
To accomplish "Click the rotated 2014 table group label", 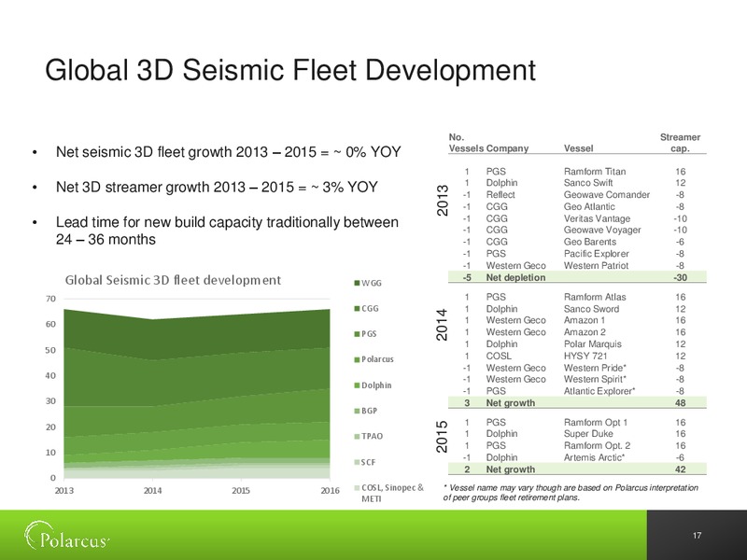I will click(x=443, y=325).
